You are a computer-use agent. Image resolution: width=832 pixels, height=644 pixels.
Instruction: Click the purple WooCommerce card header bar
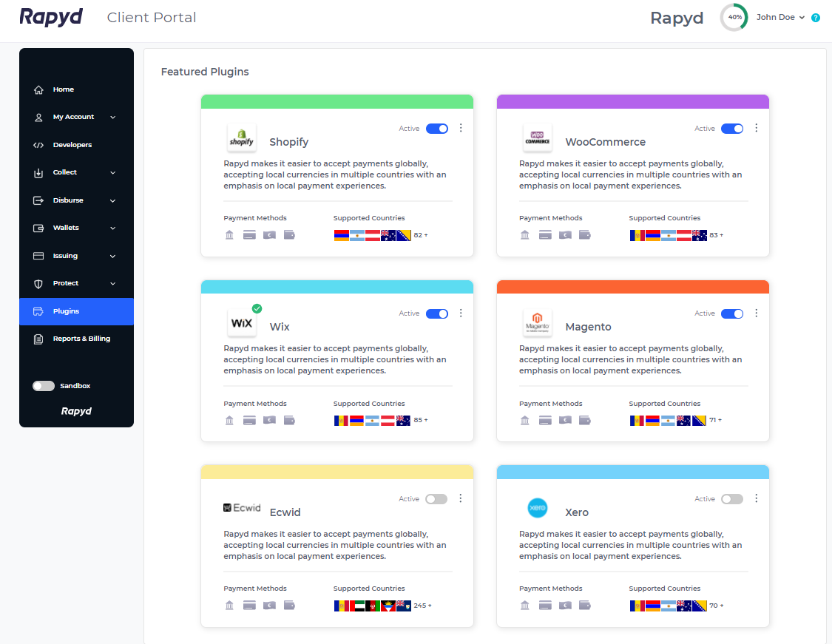point(632,101)
